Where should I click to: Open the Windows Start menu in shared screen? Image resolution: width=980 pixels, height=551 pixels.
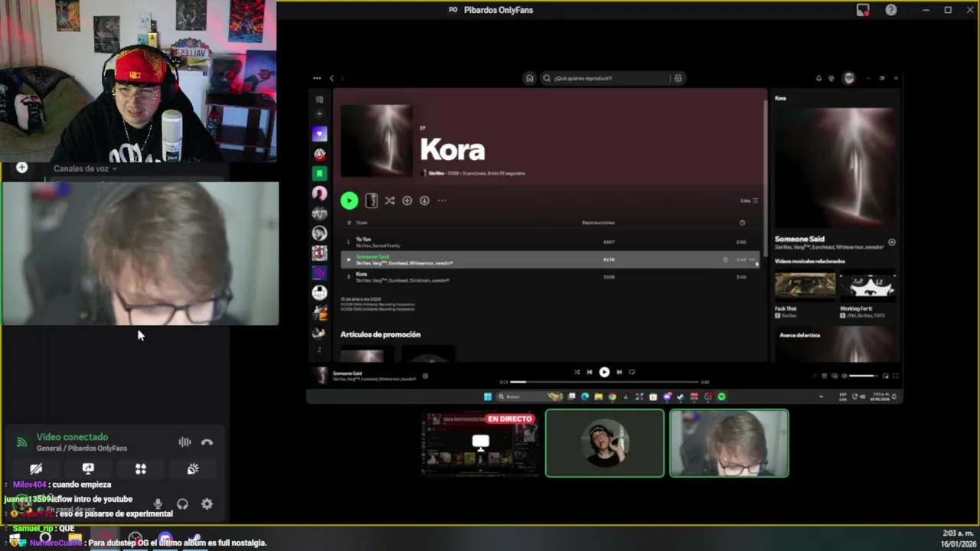coord(488,396)
